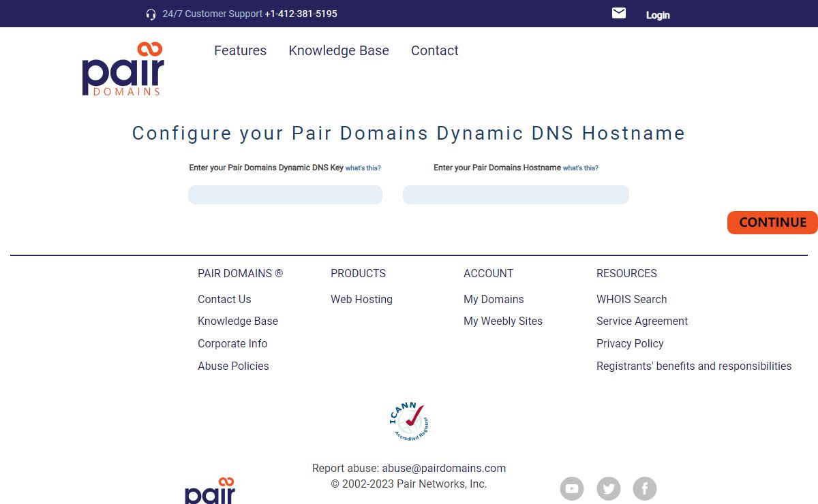Open the mail envelope icon
Image resolution: width=818 pixels, height=504 pixels.
[619, 13]
